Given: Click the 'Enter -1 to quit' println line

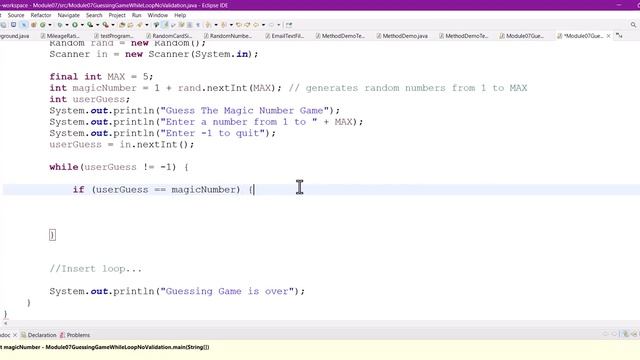Looking at the screenshot, I should (162, 133).
